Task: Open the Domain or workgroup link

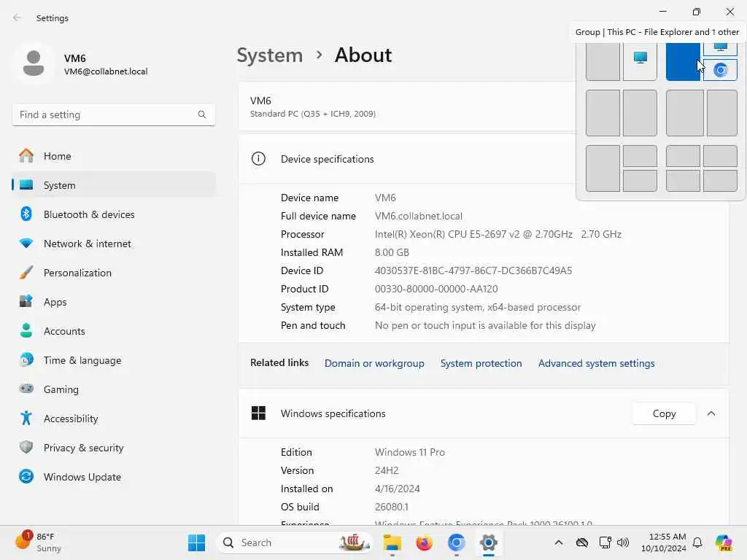Action: [x=374, y=363]
